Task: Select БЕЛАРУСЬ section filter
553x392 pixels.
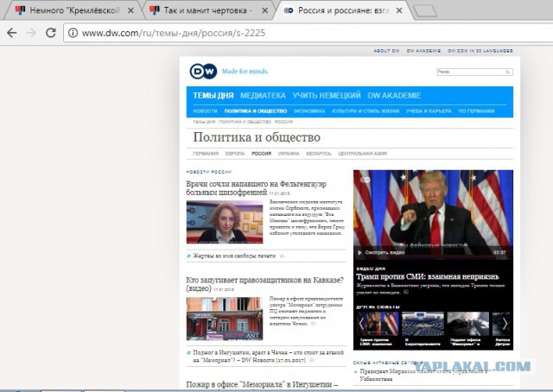Action: click(319, 154)
